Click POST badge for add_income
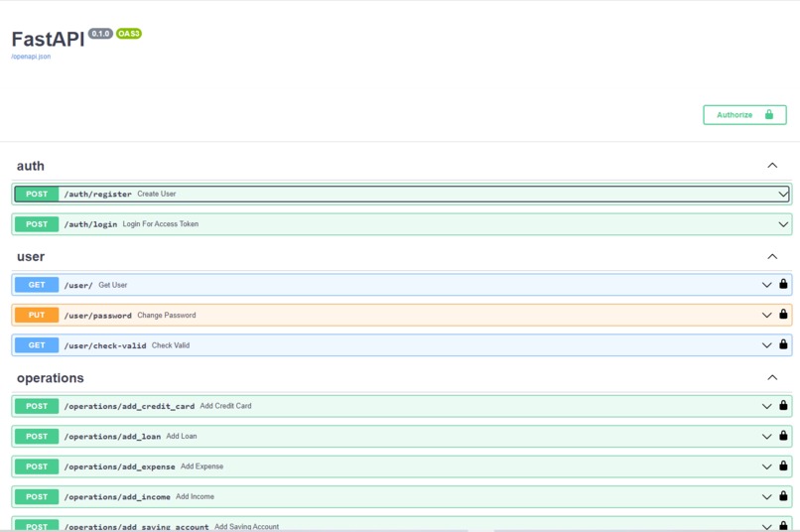 point(37,496)
